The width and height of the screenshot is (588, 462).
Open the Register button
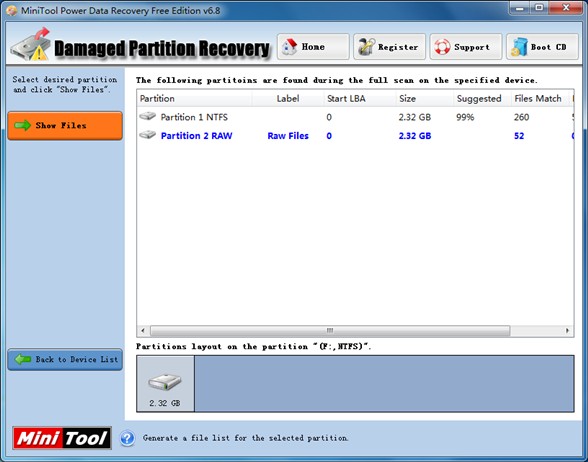point(389,47)
